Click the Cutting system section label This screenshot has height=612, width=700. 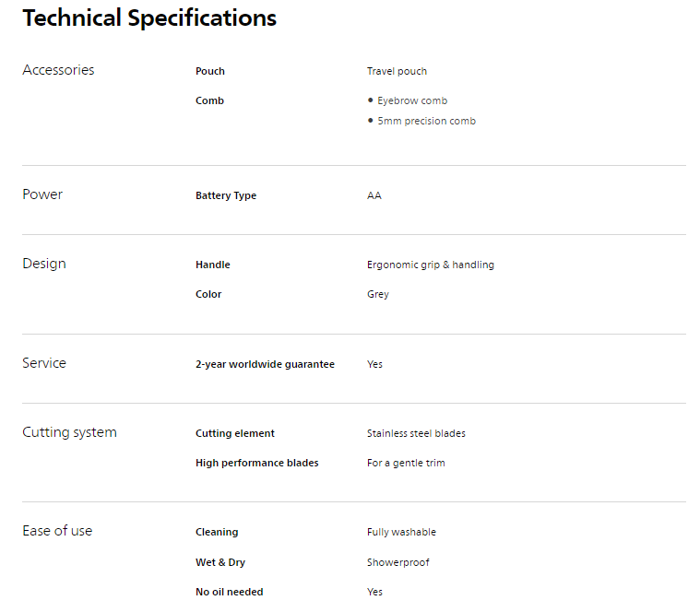pos(69,432)
